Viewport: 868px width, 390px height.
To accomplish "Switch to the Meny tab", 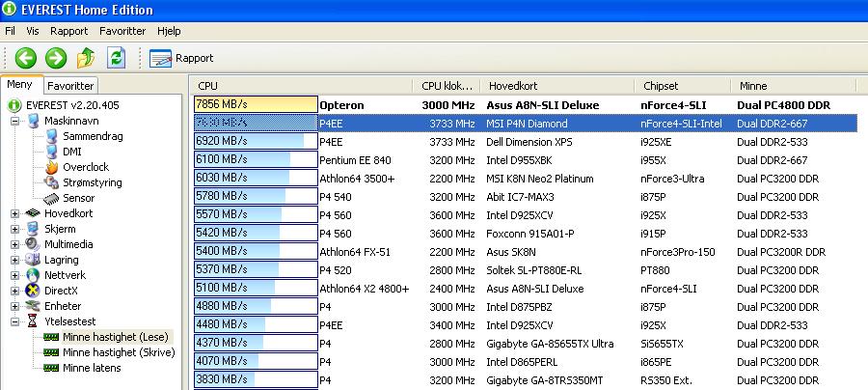I will point(19,84).
